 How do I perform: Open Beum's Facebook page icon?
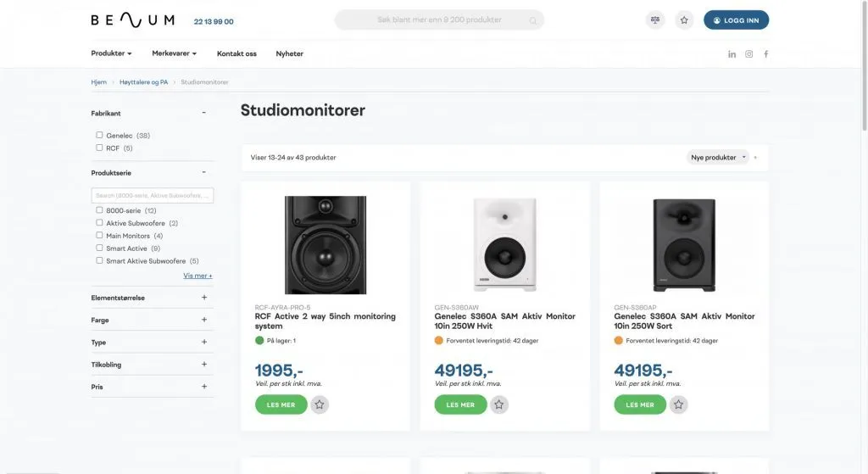[x=766, y=54]
